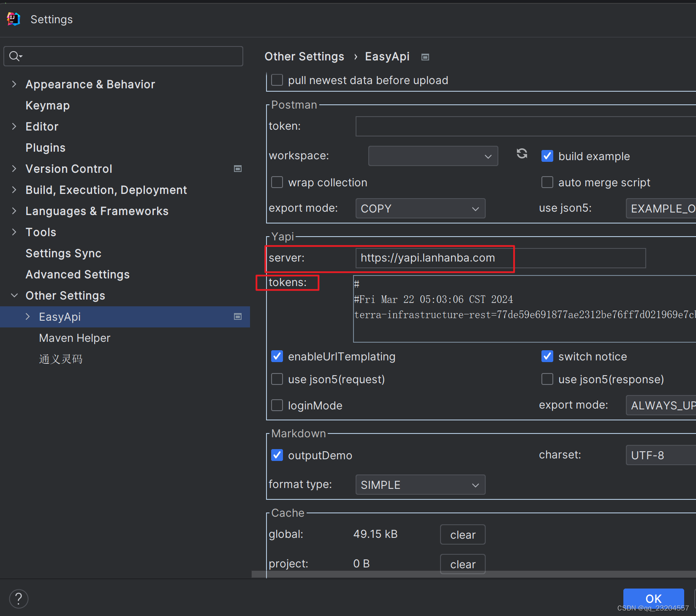Image resolution: width=696 pixels, height=616 pixels.
Task: Open Postman export mode COPY dropdown
Action: [420, 208]
